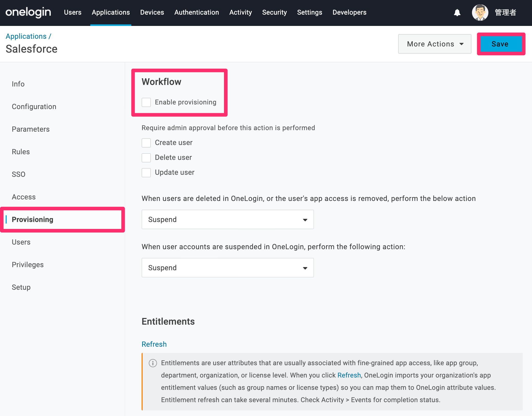Open Users menu in top navigation

[x=73, y=12]
